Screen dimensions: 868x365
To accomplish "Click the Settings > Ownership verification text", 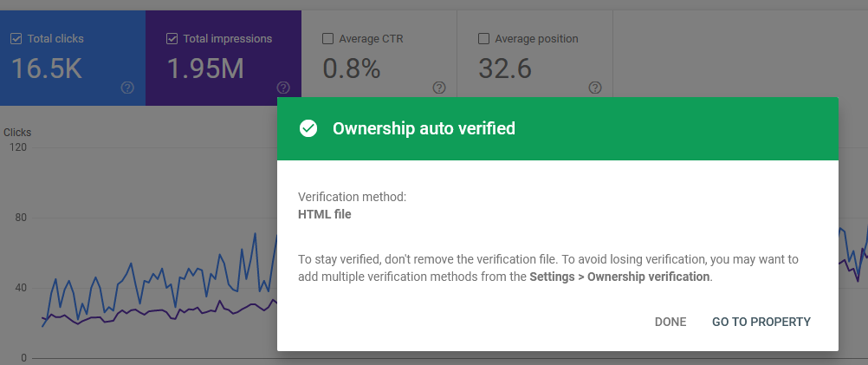I will [619, 277].
